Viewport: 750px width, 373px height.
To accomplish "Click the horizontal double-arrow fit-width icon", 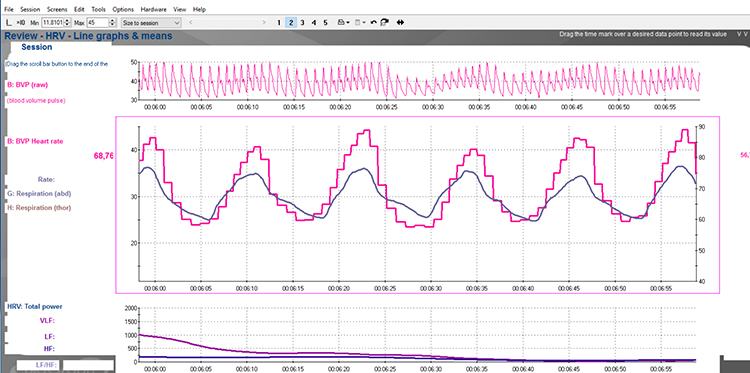I will tap(400, 22).
